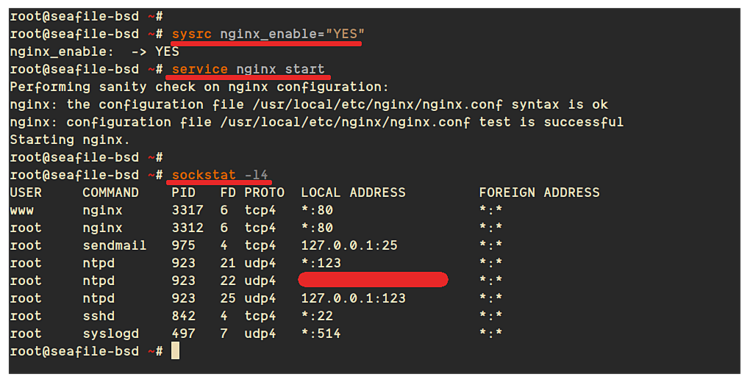Image resolution: width=750 pixels, height=382 pixels.
Task: Select the 'nginx_enable: -> YES' output line
Action: [94, 52]
